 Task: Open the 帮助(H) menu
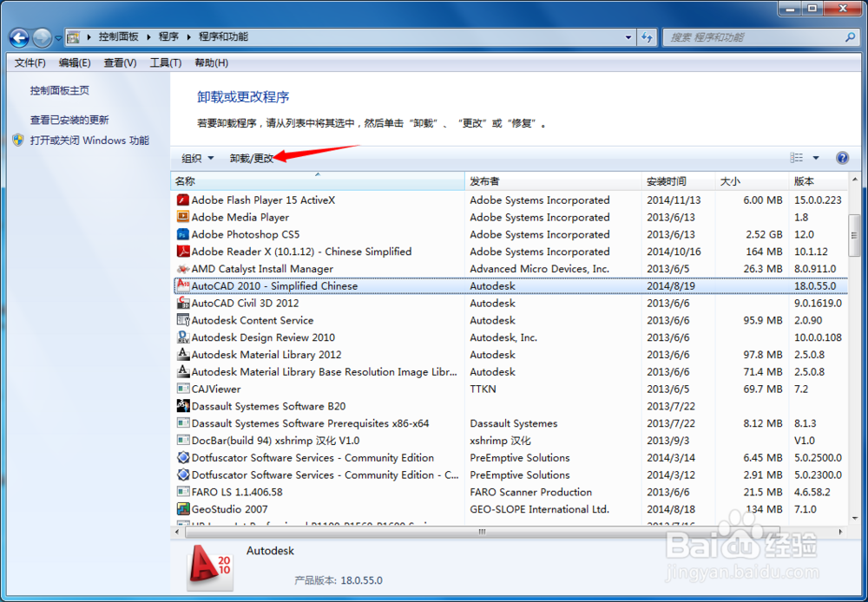coord(212,63)
